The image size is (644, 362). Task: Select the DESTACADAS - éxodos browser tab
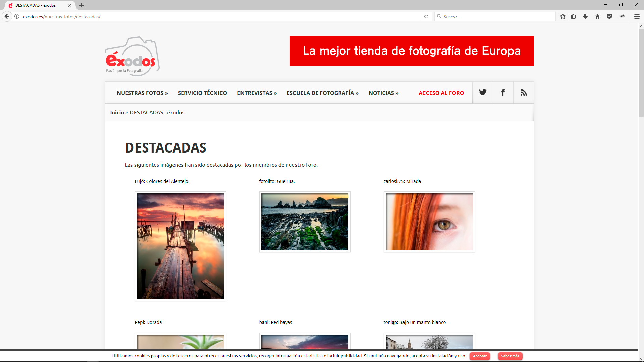[40, 5]
